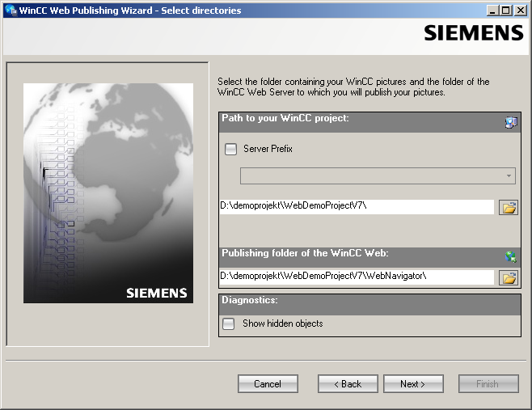532x410 pixels.
Task: Click web globe icon in Publishing folder header
Action: click(x=511, y=257)
